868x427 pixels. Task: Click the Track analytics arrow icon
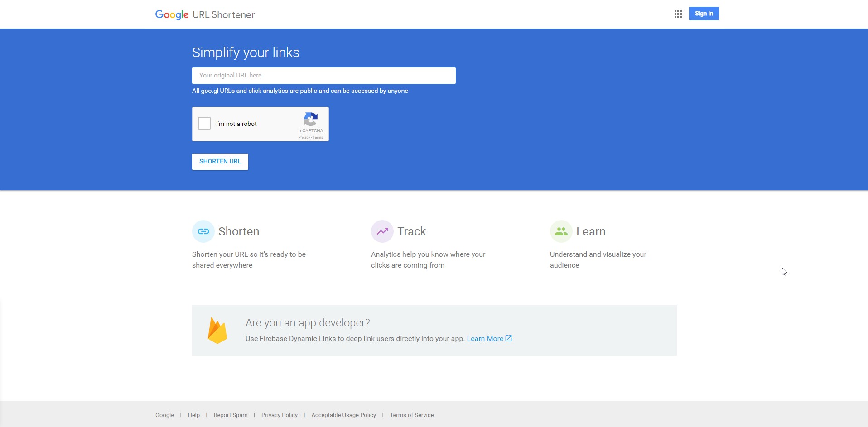(382, 231)
